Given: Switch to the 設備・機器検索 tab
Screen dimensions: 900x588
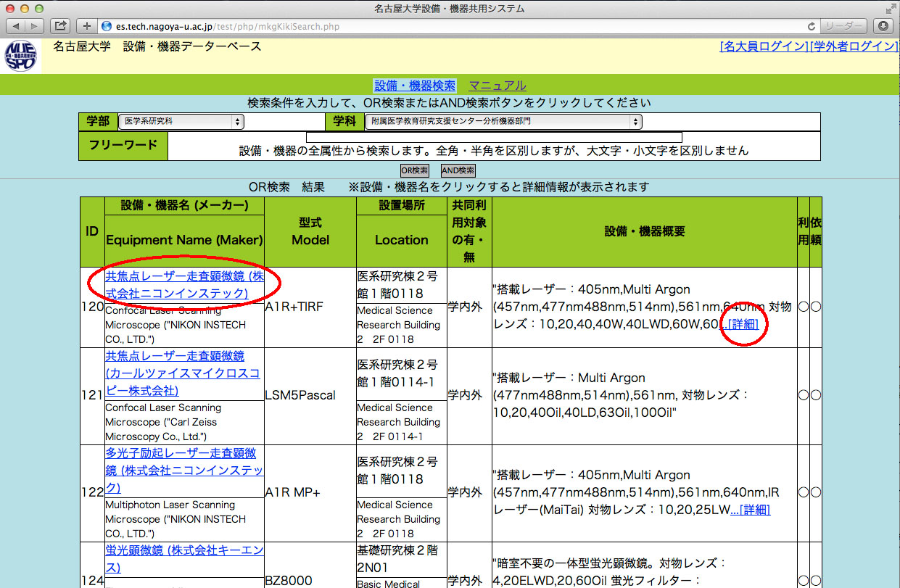Looking at the screenshot, I should (x=415, y=86).
